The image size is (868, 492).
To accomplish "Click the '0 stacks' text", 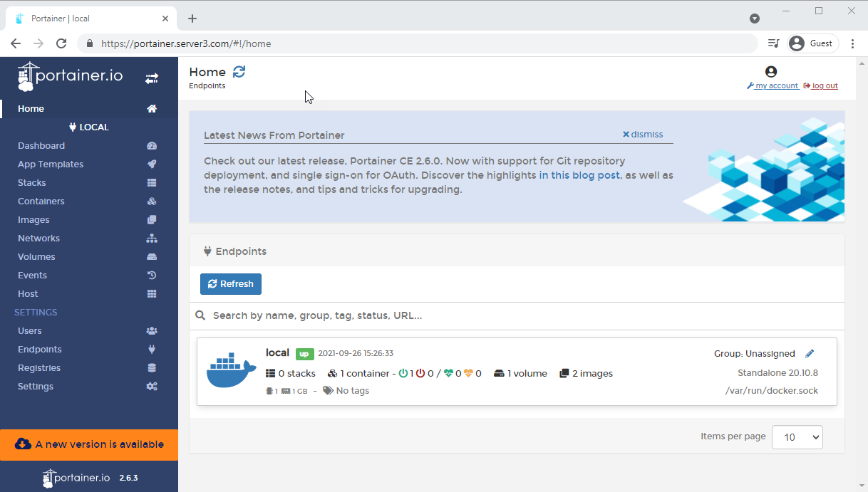I will tap(296, 373).
